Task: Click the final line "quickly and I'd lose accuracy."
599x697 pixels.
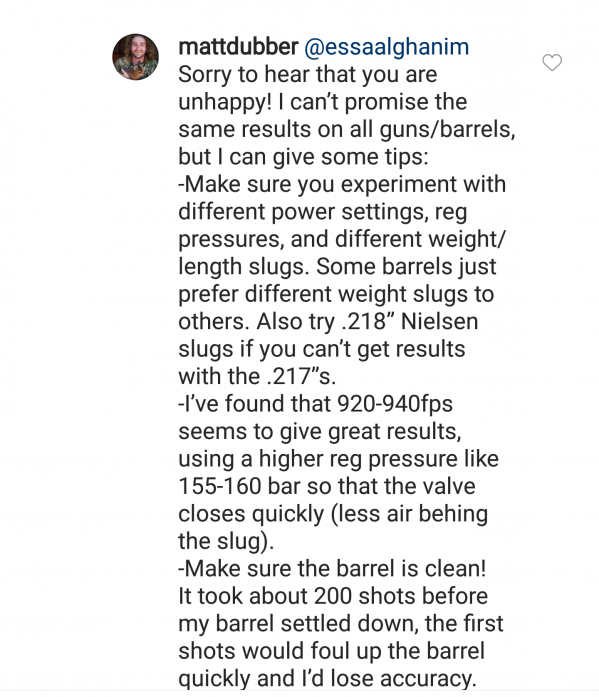Action: 327,679
